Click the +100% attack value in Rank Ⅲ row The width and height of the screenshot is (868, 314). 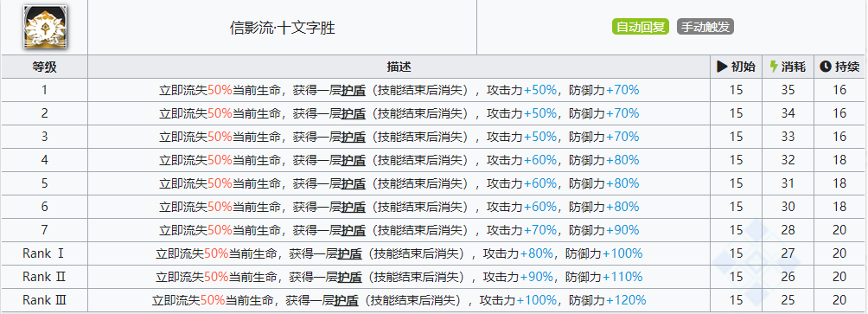[536, 300]
